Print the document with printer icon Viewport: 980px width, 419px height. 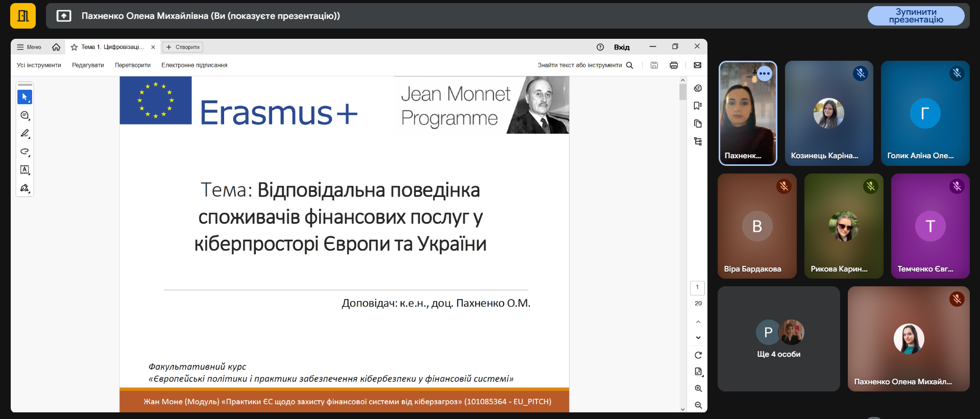(x=674, y=65)
